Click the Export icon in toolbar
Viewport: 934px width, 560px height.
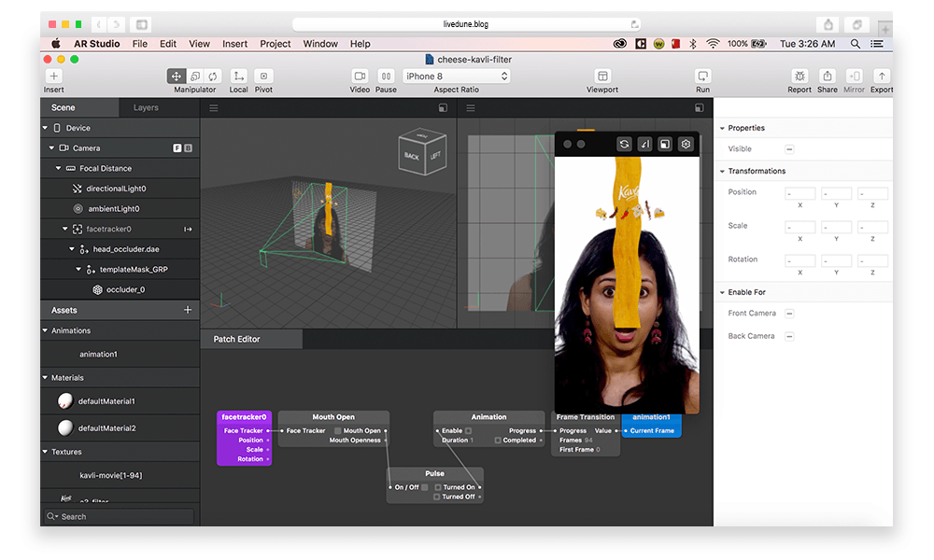[x=881, y=77]
